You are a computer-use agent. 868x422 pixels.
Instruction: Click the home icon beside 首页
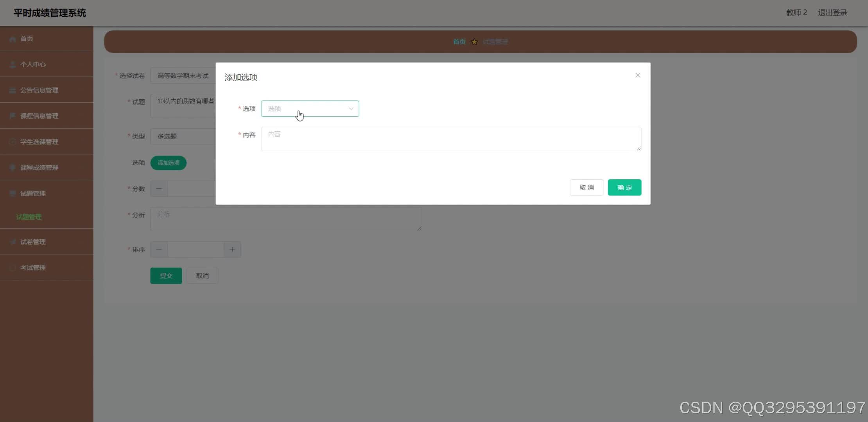13,39
